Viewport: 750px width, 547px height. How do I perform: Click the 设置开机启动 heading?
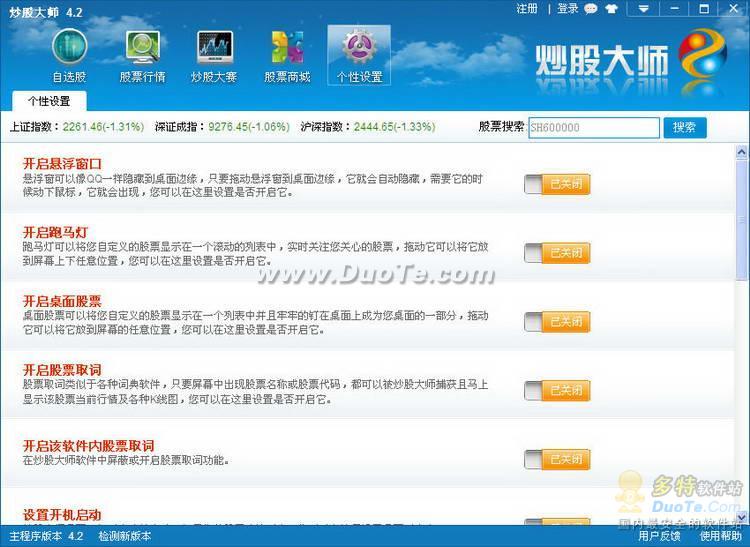click(x=62, y=515)
